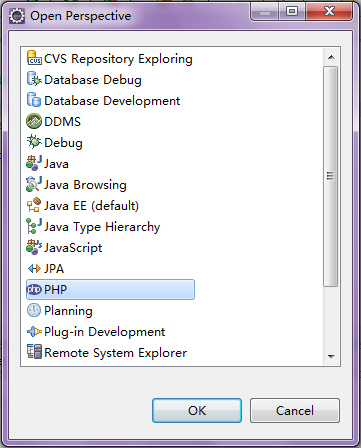Viewport: 361px width, 448px height.
Task: Click the Database Development cylinder icon
Action: tap(34, 100)
